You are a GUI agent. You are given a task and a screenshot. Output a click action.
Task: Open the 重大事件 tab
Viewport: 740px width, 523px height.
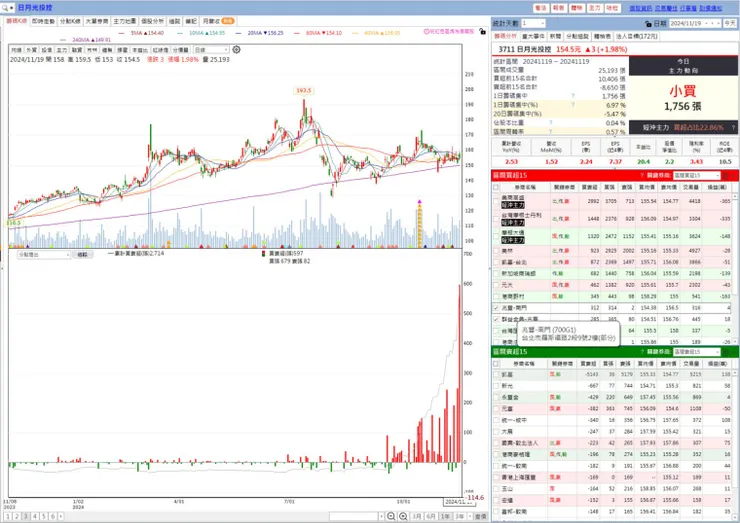pyautogui.click(x=533, y=36)
